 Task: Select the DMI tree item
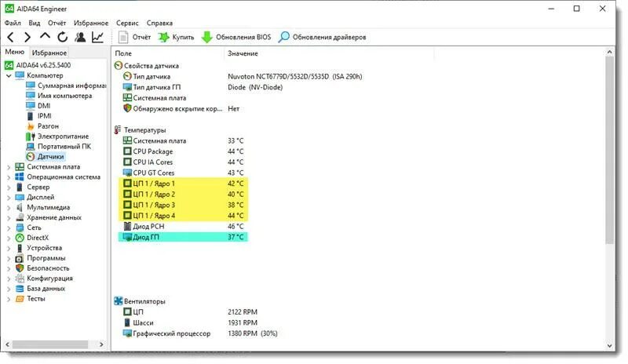[x=38, y=106]
